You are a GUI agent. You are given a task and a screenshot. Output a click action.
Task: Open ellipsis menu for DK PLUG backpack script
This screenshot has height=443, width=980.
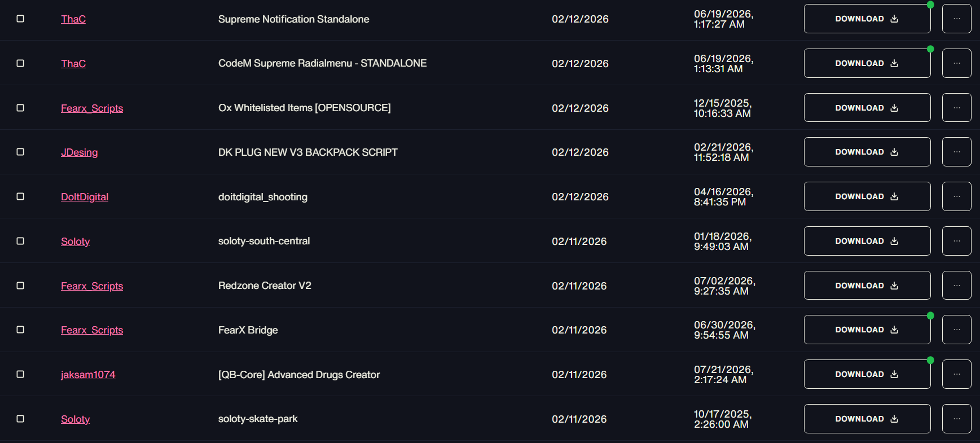[x=956, y=152]
